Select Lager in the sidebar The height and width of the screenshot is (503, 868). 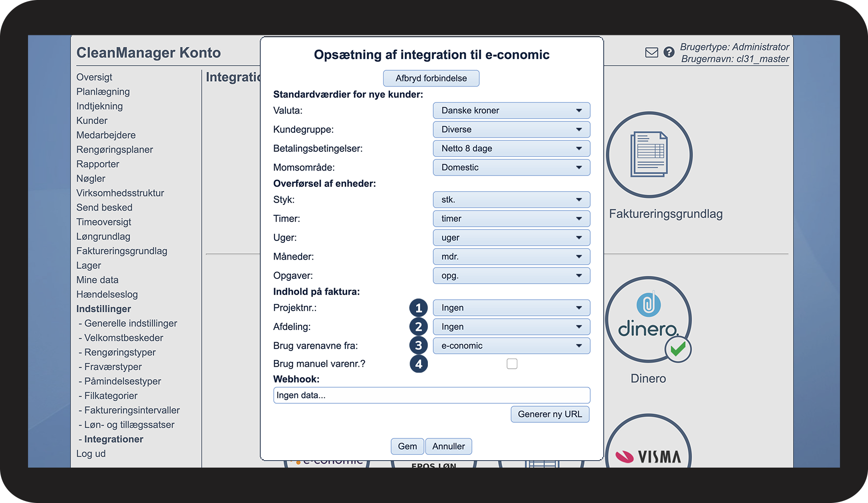coord(88,266)
